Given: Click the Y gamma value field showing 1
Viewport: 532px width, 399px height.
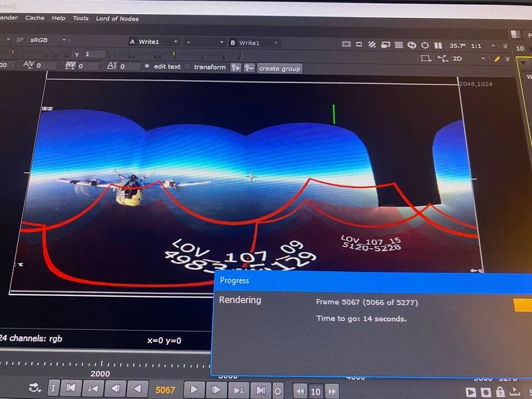Looking at the screenshot, I should tap(94, 54).
